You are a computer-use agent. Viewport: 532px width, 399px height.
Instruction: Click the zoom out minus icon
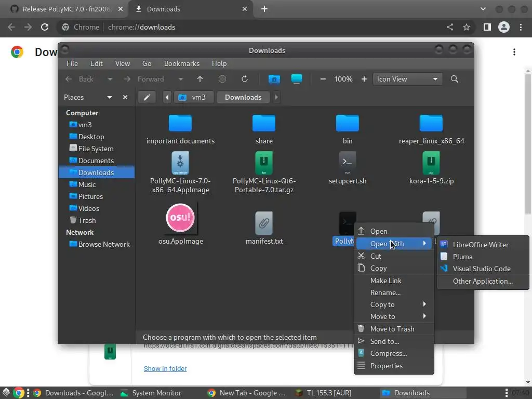point(323,79)
